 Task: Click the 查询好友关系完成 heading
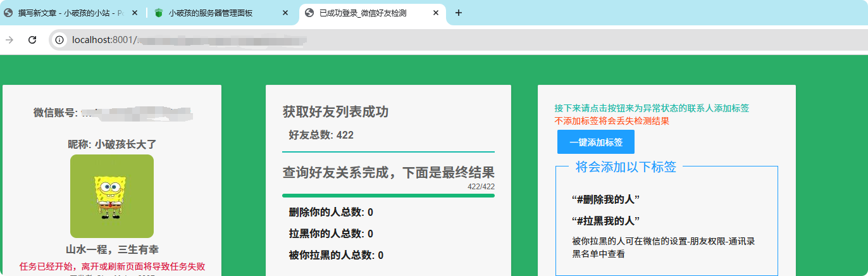[388, 173]
